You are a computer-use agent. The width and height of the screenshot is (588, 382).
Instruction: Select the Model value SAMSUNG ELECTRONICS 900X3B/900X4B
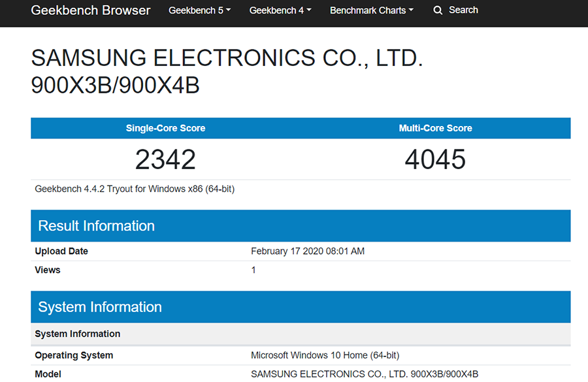point(365,374)
